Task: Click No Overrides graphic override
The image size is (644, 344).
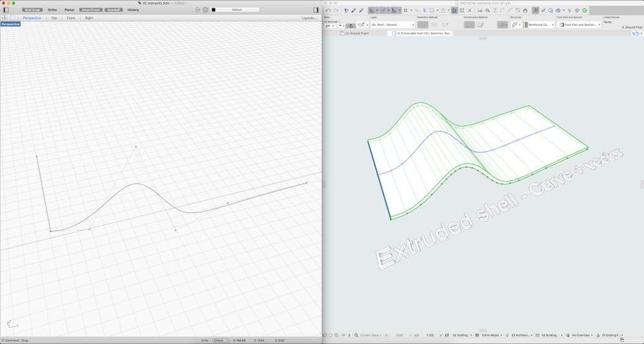Action: pyautogui.click(x=582, y=336)
